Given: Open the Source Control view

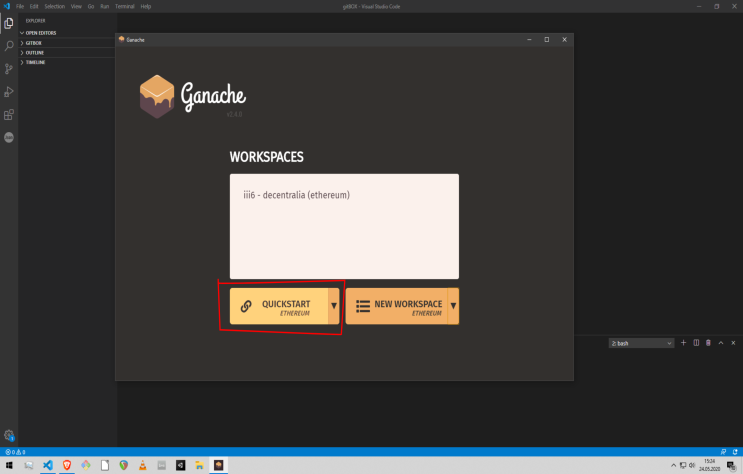Looking at the screenshot, I should click(x=9, y=69).
